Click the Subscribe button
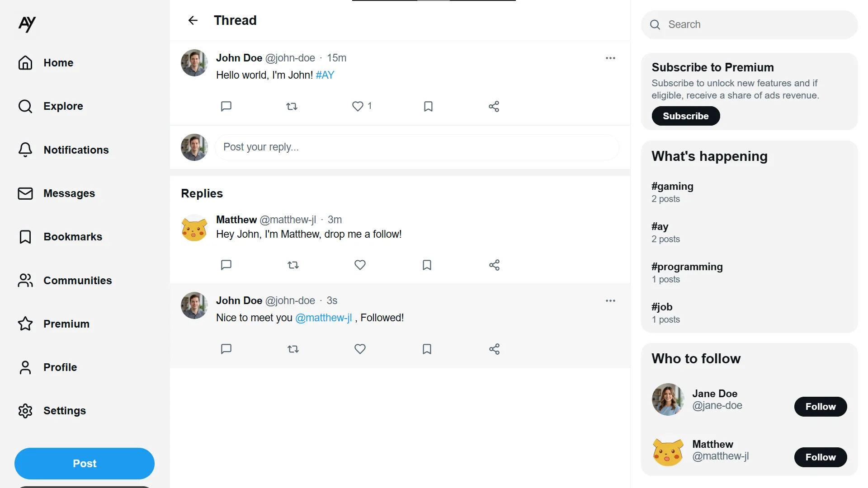 685,116
